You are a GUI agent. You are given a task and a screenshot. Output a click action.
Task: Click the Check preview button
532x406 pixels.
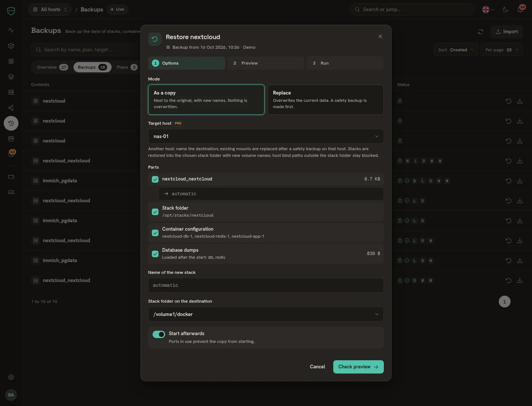358,367
